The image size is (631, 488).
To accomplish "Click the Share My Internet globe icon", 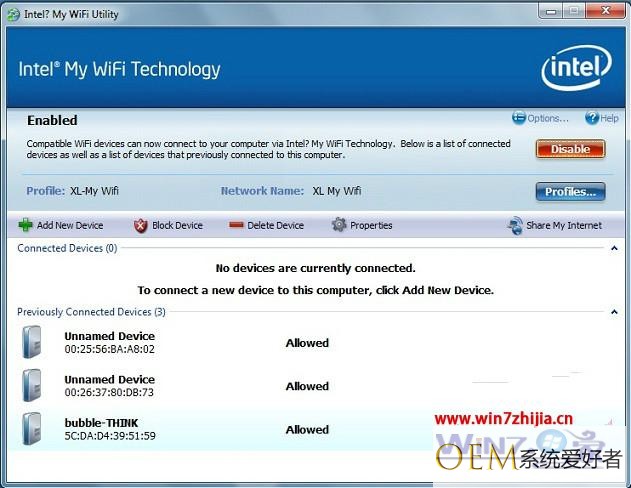I will click(x=515, y=225).
